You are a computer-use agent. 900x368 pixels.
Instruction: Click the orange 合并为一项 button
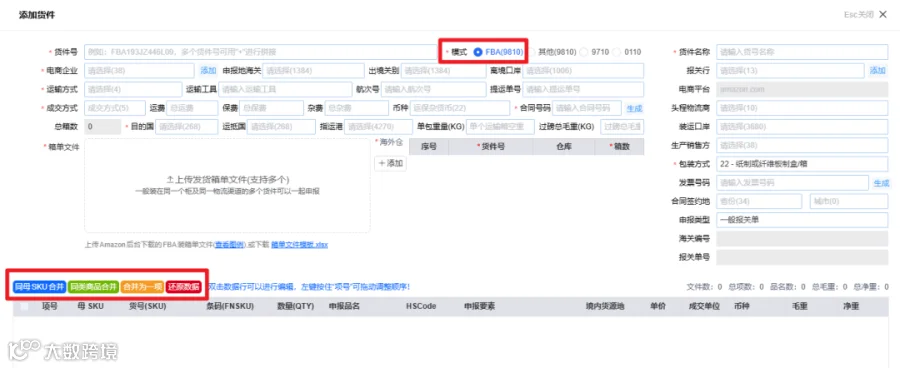[x=142, y=286]
